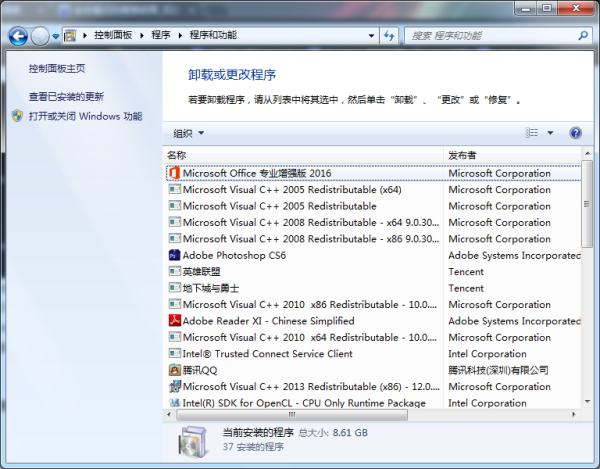
Task: Click the change view icon
Action: coord(532,133)
